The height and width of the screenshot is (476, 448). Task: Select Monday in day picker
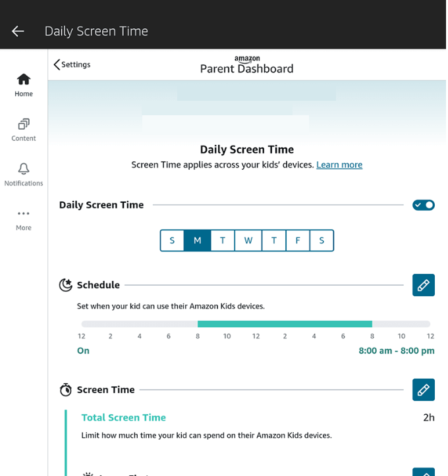[x=197, y=240]
